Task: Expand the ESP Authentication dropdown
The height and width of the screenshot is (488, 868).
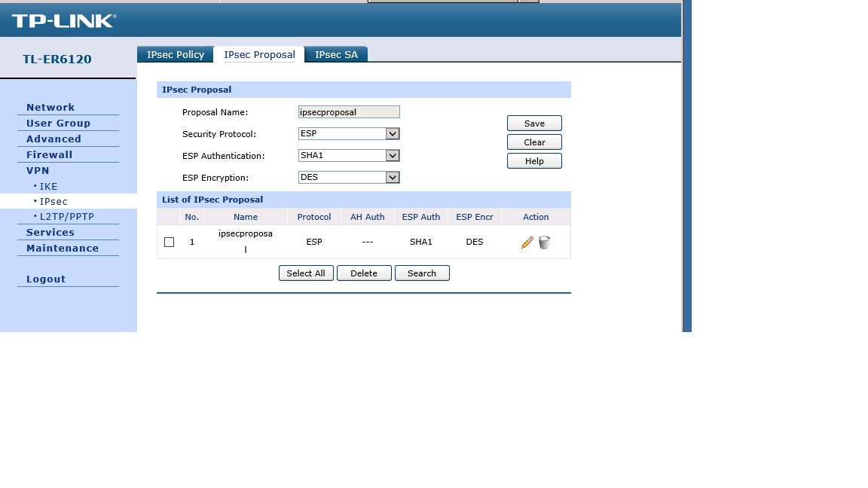Action: 392,156
